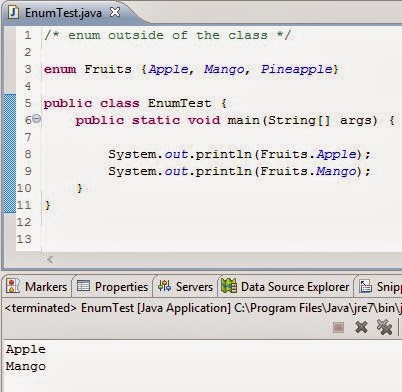
Task: Click the Properties table icon
Action: click(x=83, y=286)
